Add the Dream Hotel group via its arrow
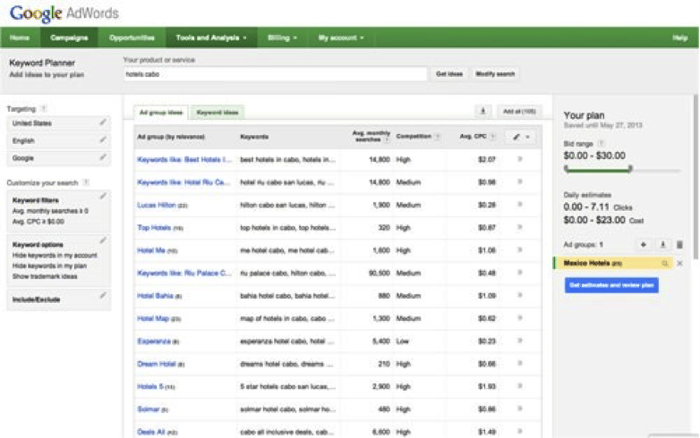This screenshot has width=700, height=438. point(520,363)
